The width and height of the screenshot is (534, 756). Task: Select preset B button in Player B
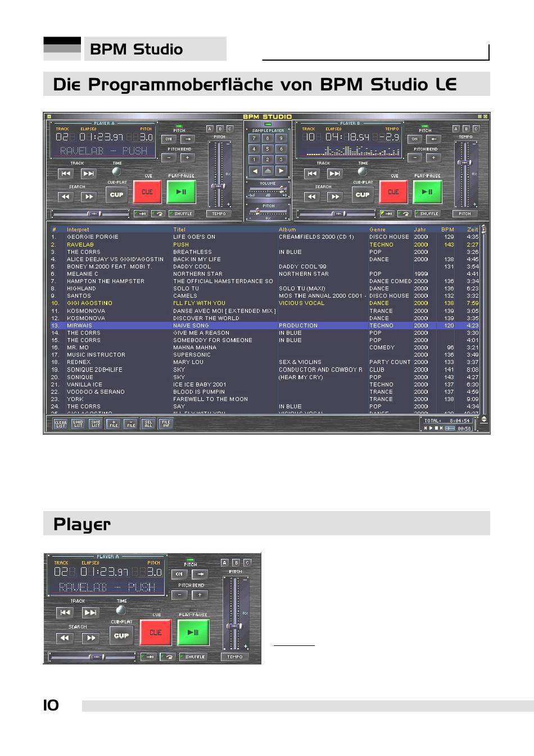tap(466, 129)
